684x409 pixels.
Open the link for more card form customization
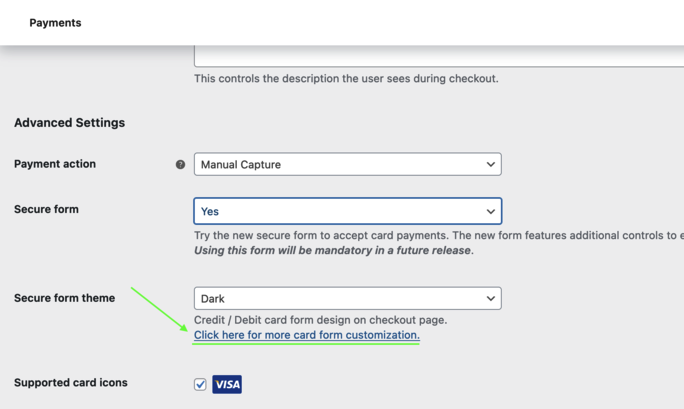click(306, 335)
